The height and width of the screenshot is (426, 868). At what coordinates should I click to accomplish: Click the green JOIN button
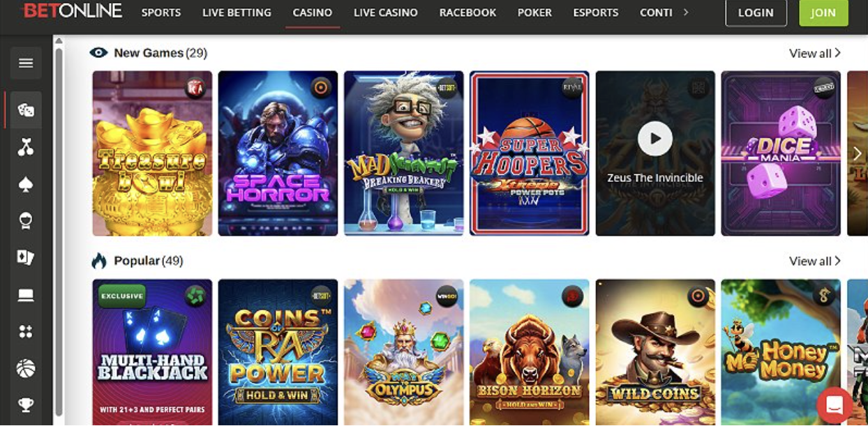click(x=823, y=13)
